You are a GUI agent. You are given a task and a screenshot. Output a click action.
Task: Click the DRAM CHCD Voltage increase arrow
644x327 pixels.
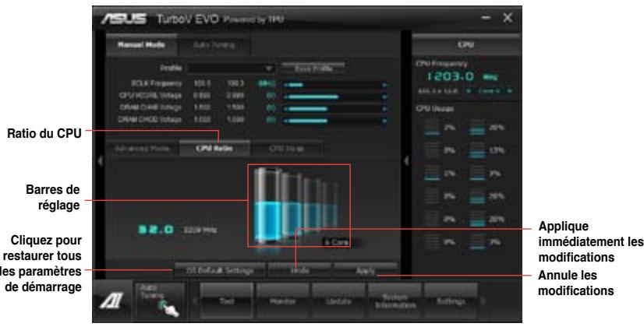coord(385,121)
